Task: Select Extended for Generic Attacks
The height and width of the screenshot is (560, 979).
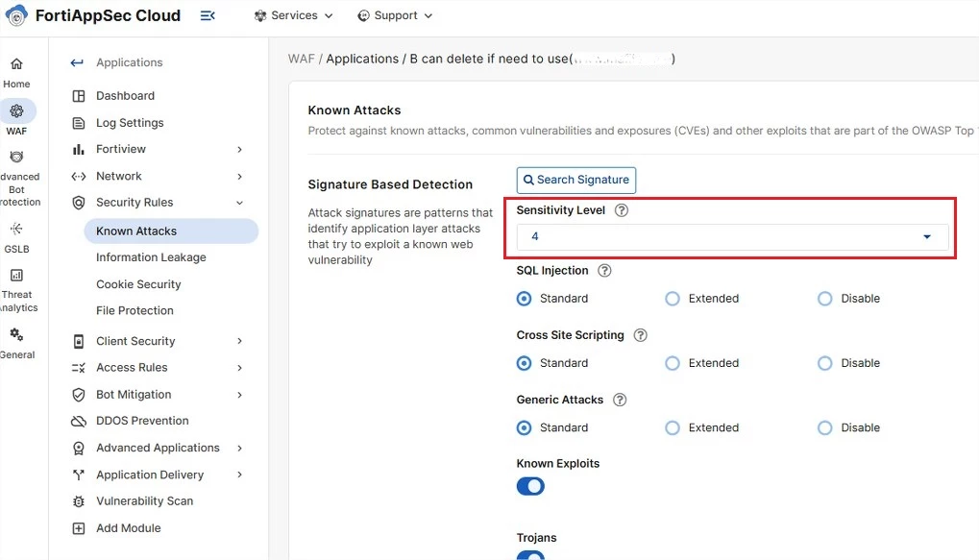Action: pyautogui.click(x=673, y=428)
